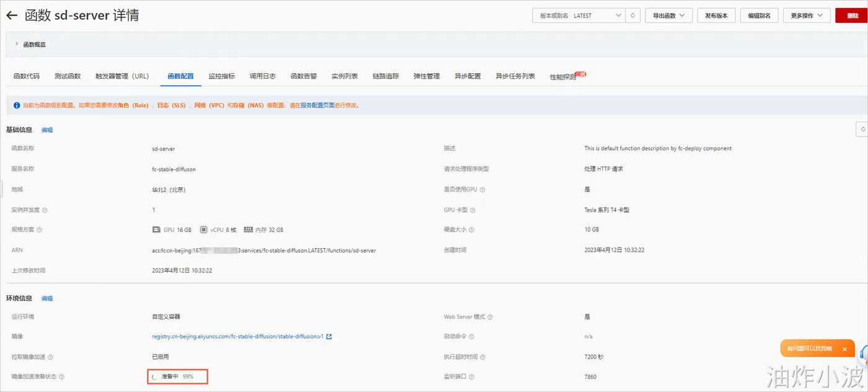Screen dimensions: 868x392
Task: Open the 版本或别名 LATEST dropdown
Action: (578, 16)
